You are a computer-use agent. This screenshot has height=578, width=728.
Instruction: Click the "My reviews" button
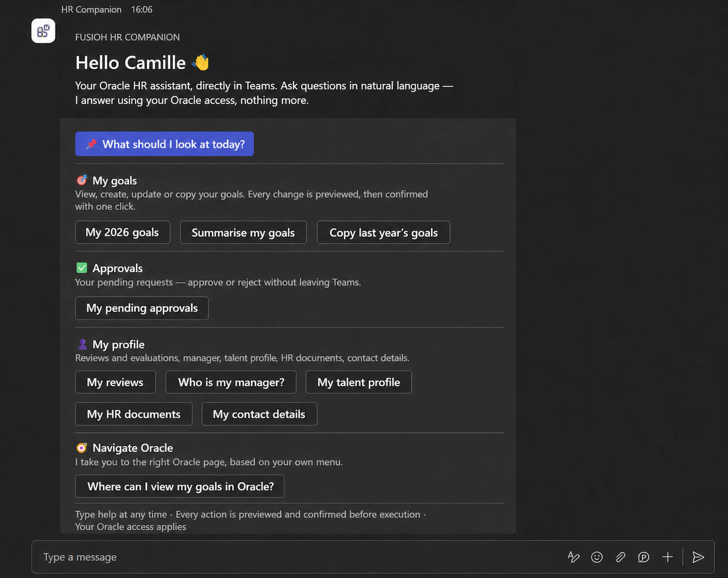click(115, 382)
